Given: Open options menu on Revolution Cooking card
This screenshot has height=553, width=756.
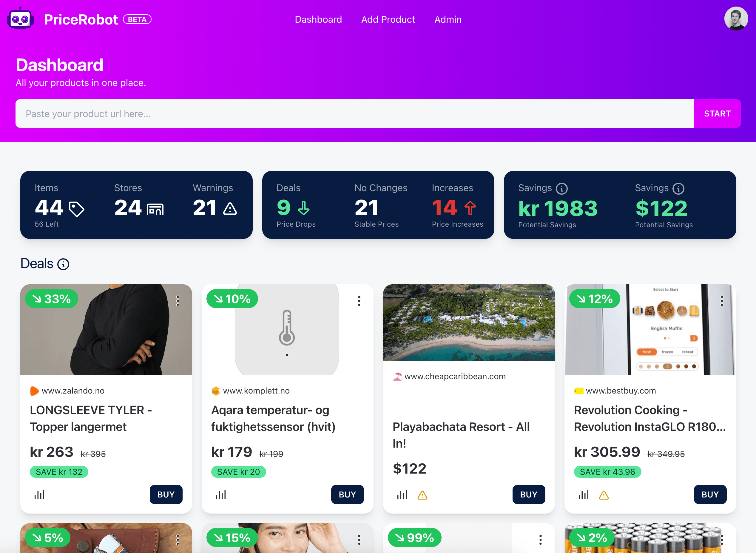Looking at the screenshot, I should coord(722,301).
